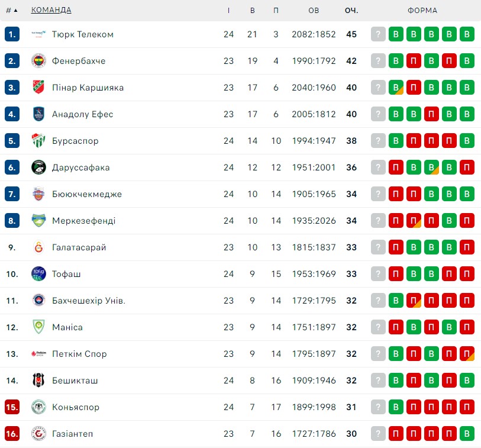Select the Darüşşafaka round logo

pyautogui.click(x=38, y=167)
